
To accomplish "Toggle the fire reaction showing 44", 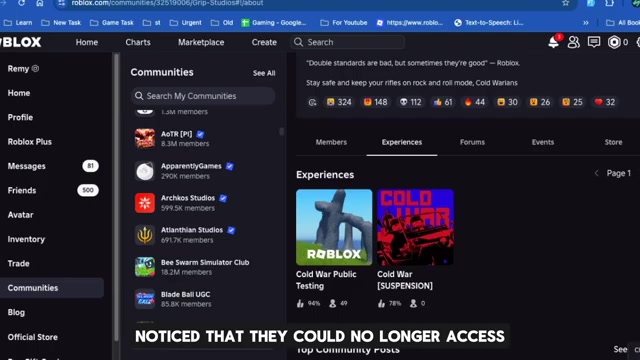I will (475, 102).
